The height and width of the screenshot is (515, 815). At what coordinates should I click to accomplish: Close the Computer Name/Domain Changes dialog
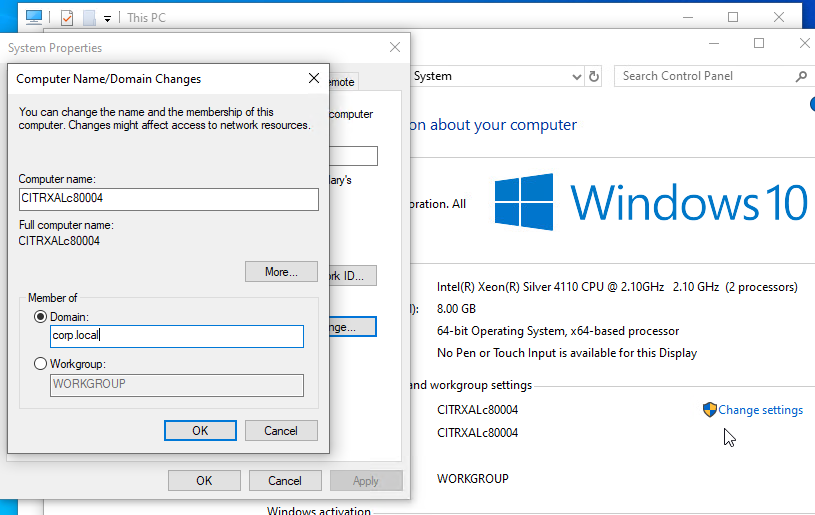[x=313, y=78]
